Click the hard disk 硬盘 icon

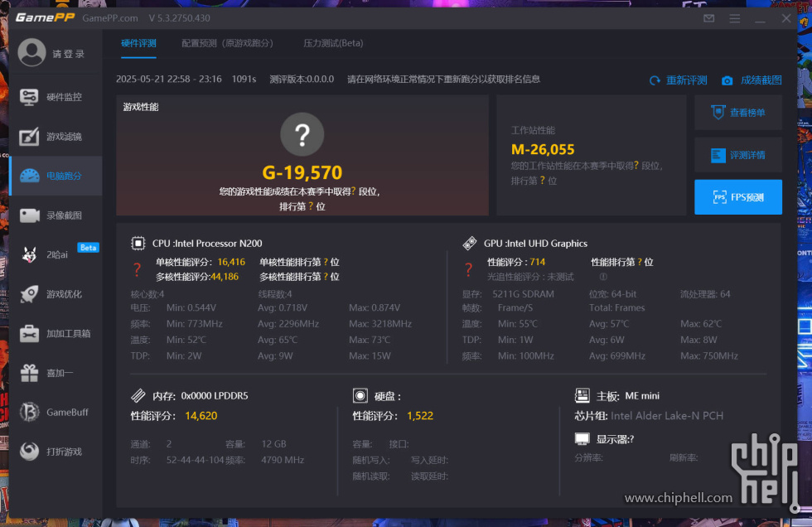[360, 396]
